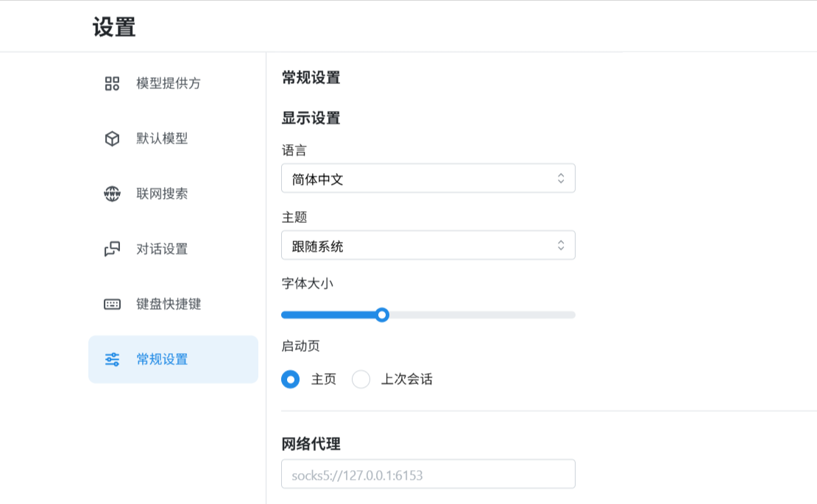Switch to the 默认模型 settings section
The width and height of the screenshot is (817, 504).
tap(160, 139)
